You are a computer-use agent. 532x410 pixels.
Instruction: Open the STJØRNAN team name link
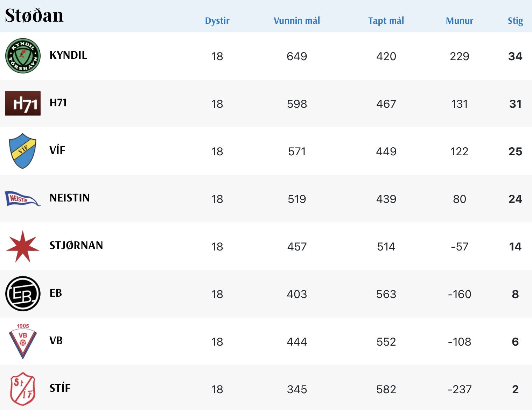pyautogui.click(x=76, y=246)
